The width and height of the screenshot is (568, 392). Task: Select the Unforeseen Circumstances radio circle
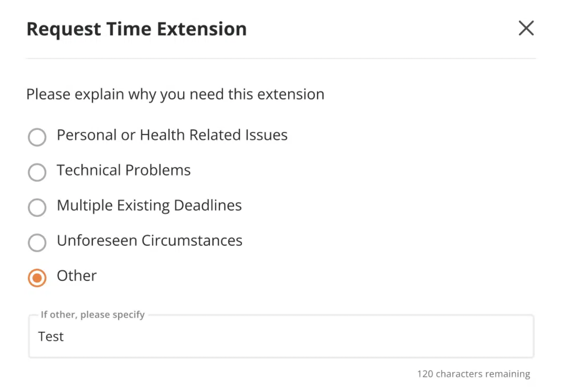pos(37,242)
